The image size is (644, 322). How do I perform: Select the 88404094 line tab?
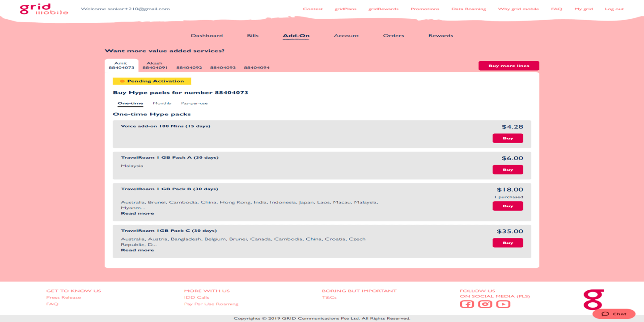257,68
